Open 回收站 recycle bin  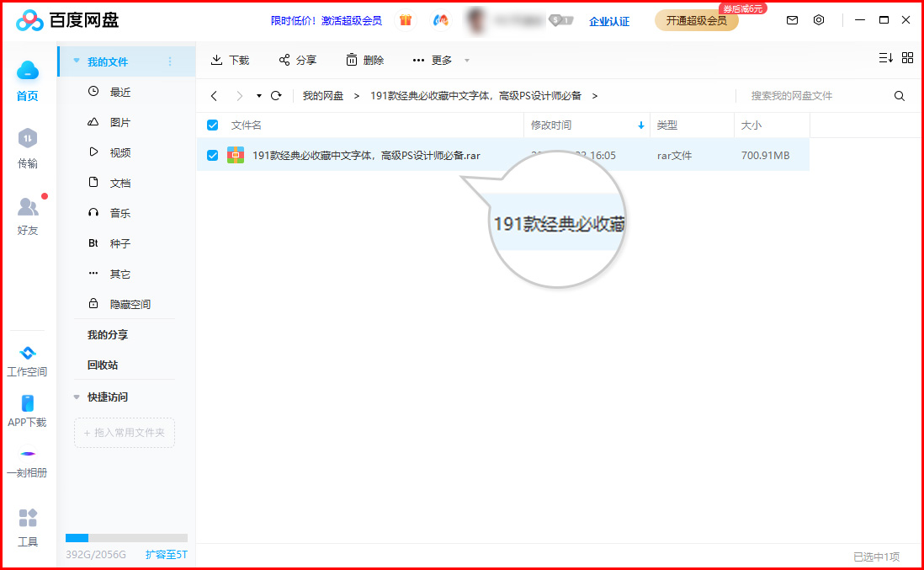click(103, 365)
